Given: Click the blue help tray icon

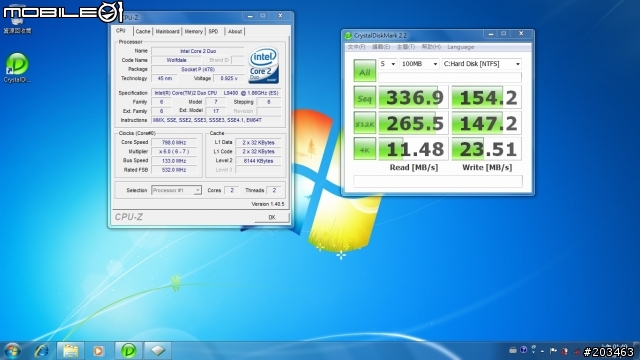Looking at the screenshot, I should (523, 350).
